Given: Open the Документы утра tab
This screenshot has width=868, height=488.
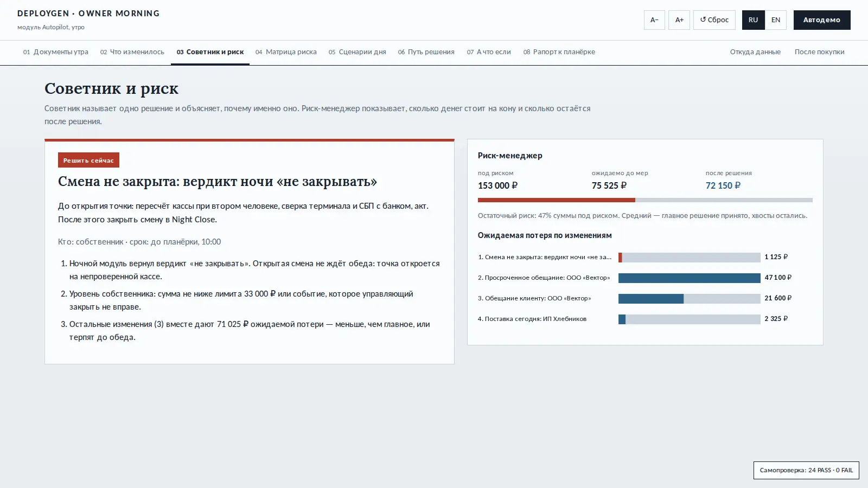Looking at the screenshot, I should (x=56, y=52).
